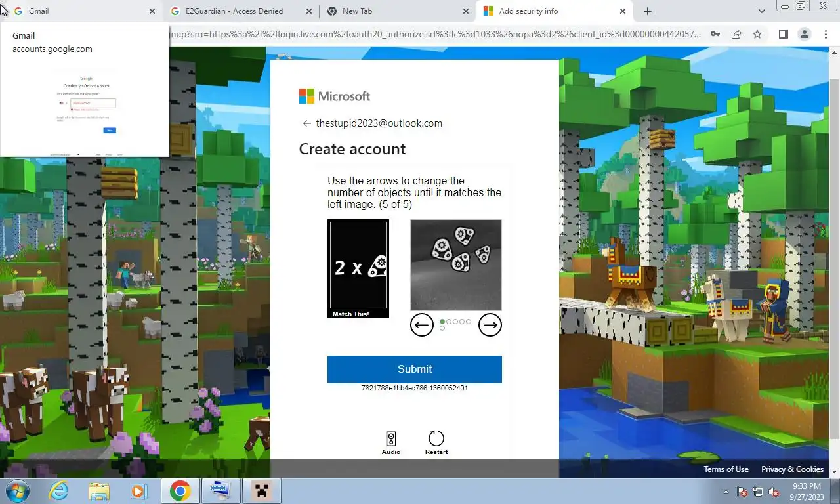
Task: Click the scrollbar down arrow
Action: click(835, 472)
